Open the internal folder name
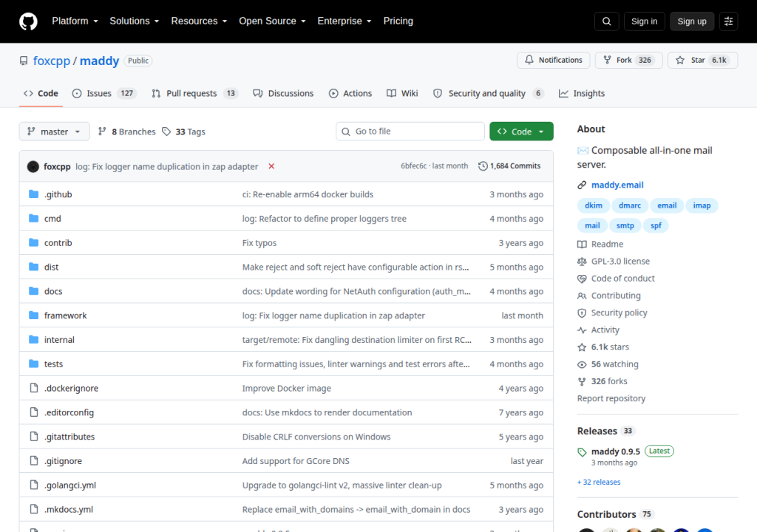Viewport: 757px width, 532px height. pos(59,340)
